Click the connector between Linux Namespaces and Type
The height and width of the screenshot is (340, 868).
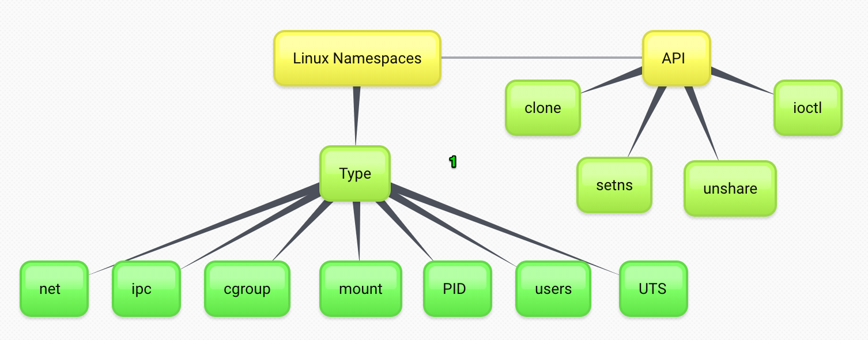pyautogui.click(x=356, y=115)
